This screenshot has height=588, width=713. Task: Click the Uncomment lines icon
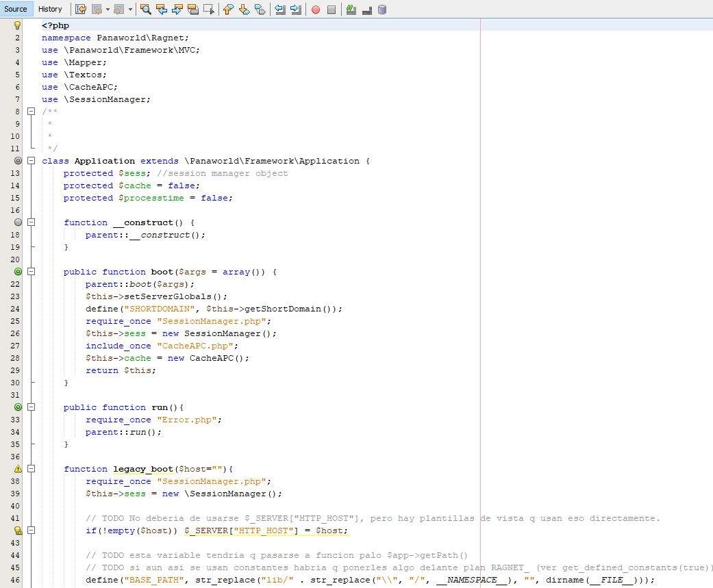[x=367, y=9]
